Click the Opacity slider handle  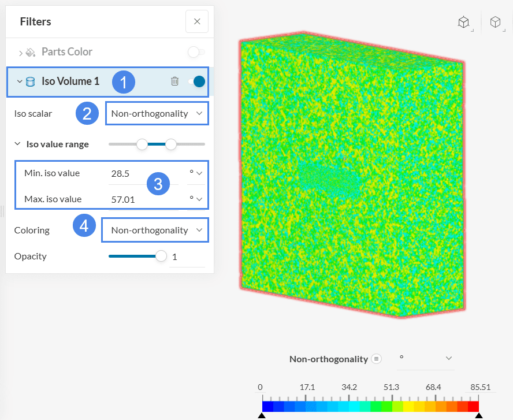pyautogui.click(x=161, y=256)
